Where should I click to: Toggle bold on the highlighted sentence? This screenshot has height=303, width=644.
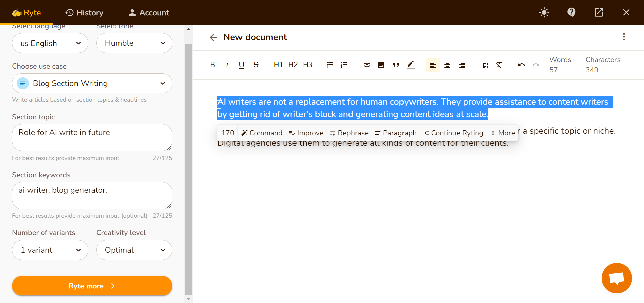tap(212, 64)
